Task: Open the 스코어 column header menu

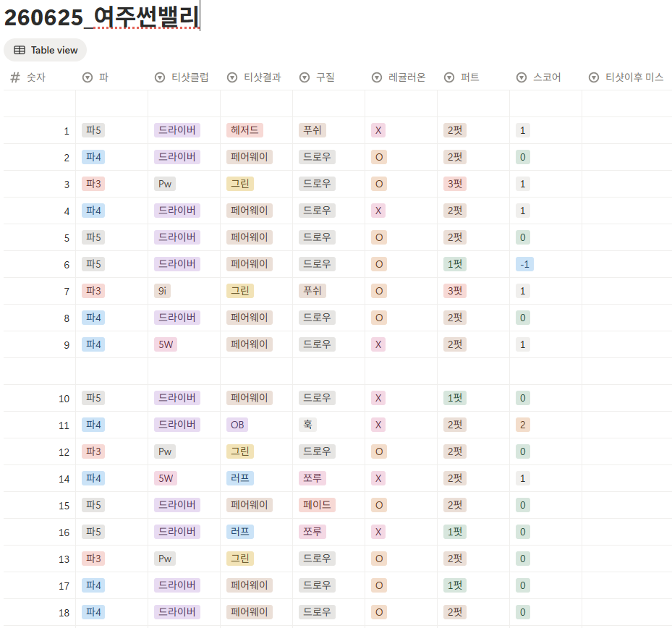Action: tap(546, 77)
